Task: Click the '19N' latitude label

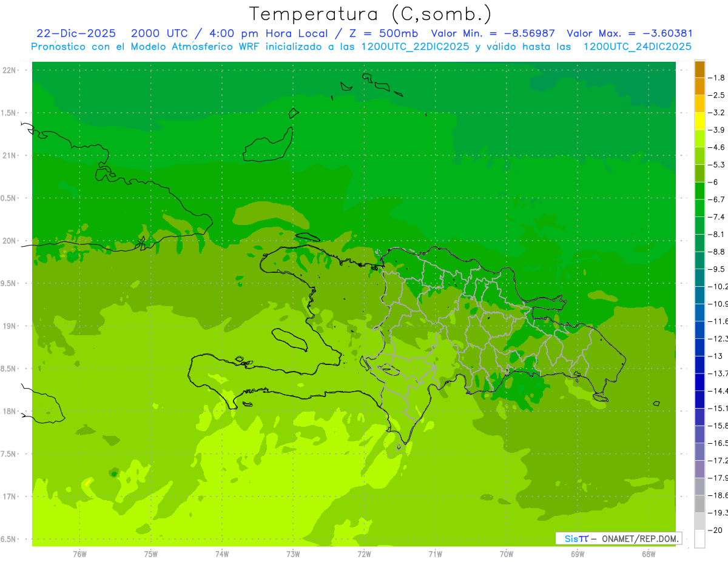Action: [9, 326]
